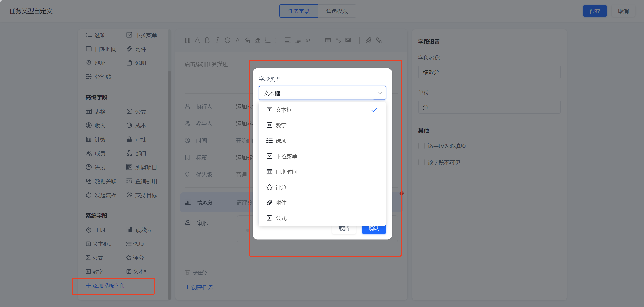The width and height of the screenshot is (644, 307).
Task: Click 添加系统字段 link
Action: 105,286
